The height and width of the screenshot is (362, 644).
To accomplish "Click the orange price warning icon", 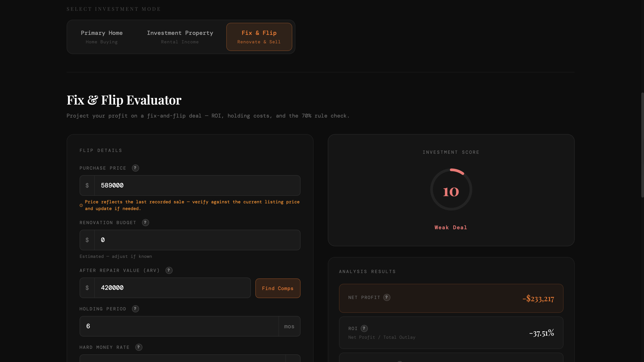I will pos(81,205).
